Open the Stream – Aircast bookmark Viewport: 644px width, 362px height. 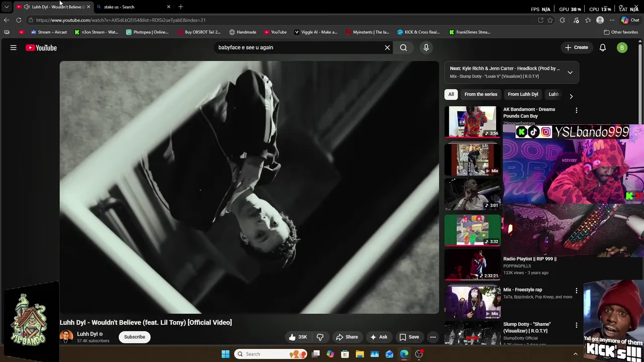48,32
